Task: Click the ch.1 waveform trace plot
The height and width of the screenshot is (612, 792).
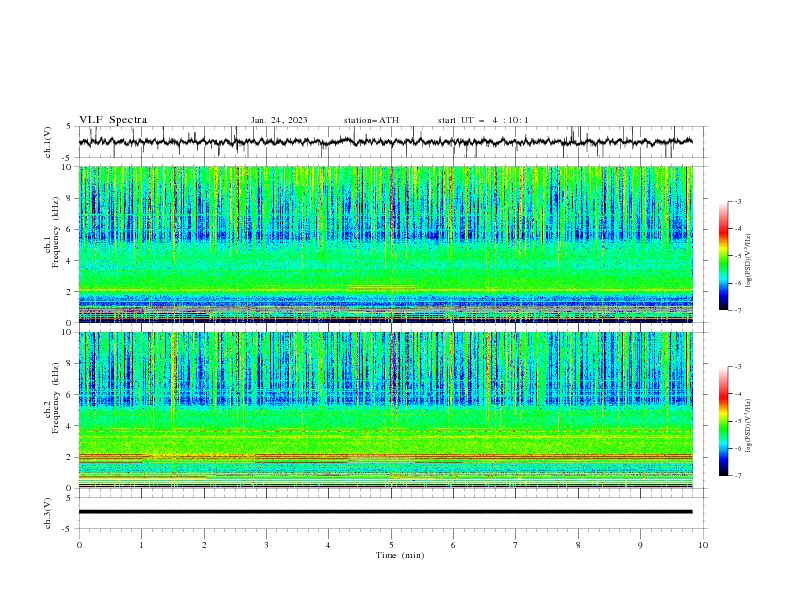Action: 385,142
